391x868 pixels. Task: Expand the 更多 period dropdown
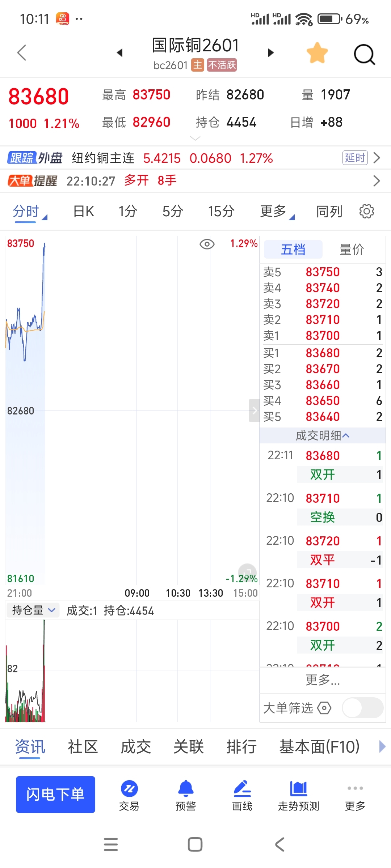[277, 211]
